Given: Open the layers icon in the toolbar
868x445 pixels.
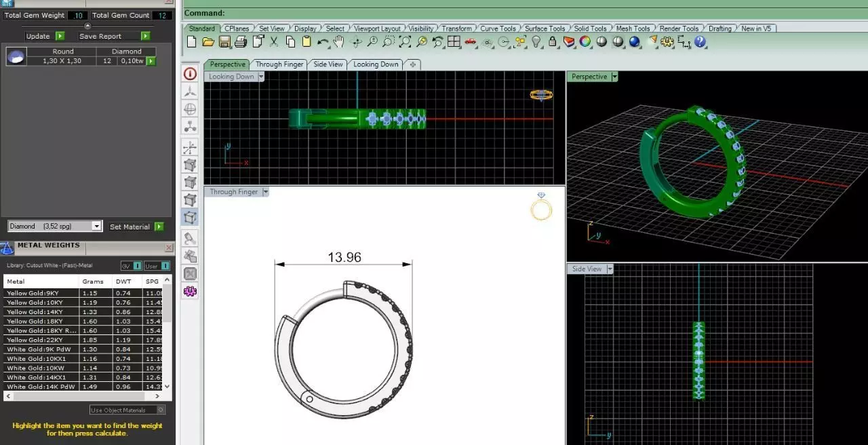Looking at the screenshot, I should (569, 42).
